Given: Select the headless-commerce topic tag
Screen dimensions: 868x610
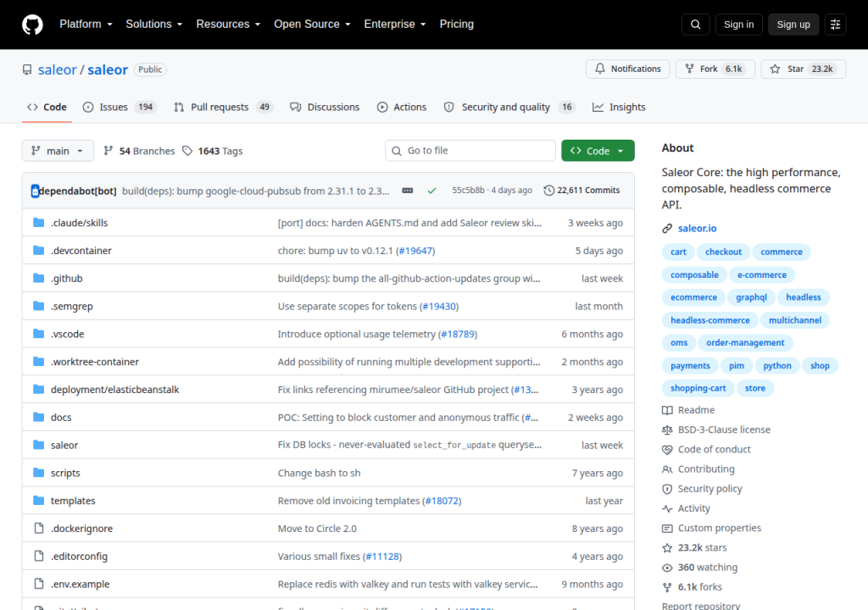Looking at the screenshot, I should (x=709, y=320).
